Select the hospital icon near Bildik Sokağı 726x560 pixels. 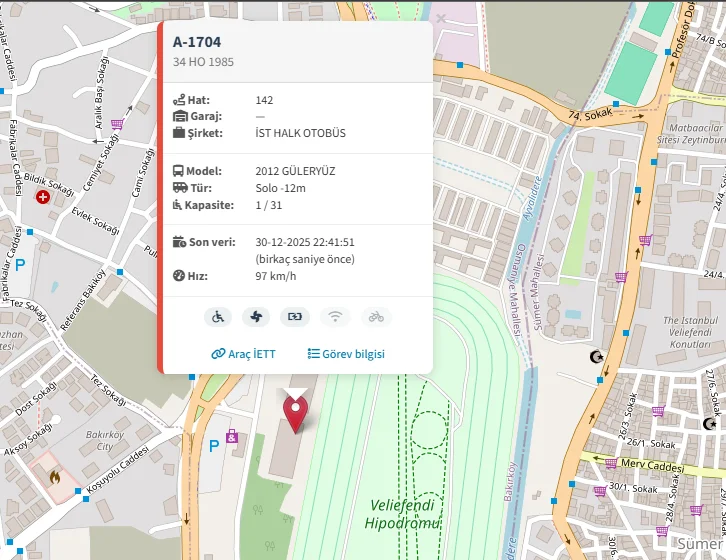click(43, 198)
